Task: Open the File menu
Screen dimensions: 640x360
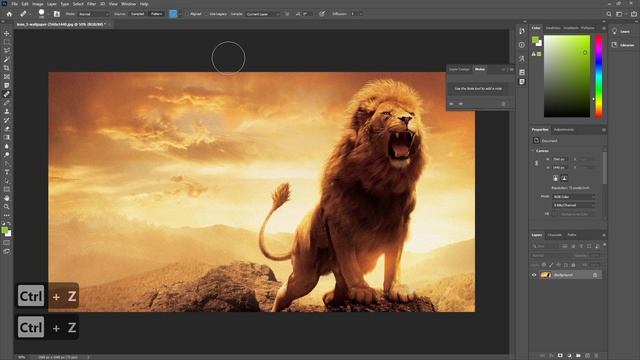Action: 14,4
